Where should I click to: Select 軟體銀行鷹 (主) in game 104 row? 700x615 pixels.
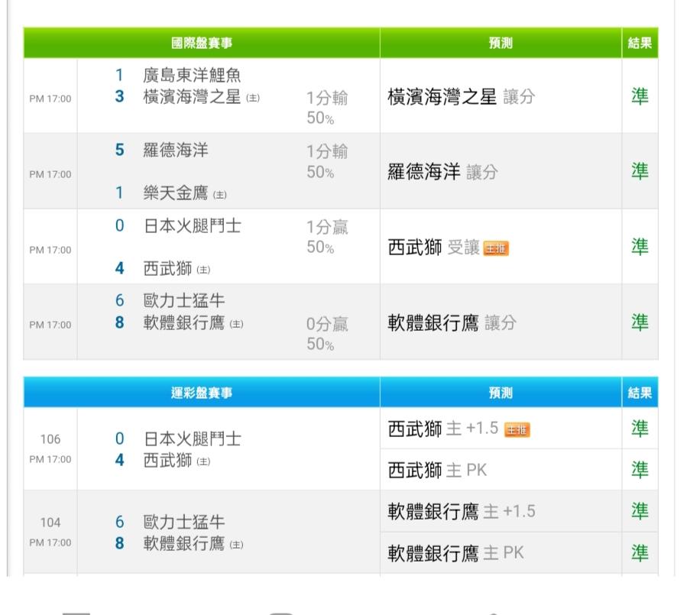[x=193, y=544]
